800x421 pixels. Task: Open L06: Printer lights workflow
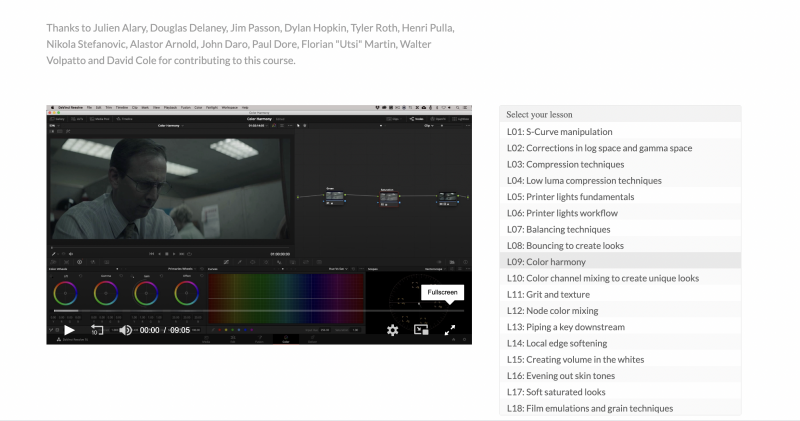pos(620,213)
